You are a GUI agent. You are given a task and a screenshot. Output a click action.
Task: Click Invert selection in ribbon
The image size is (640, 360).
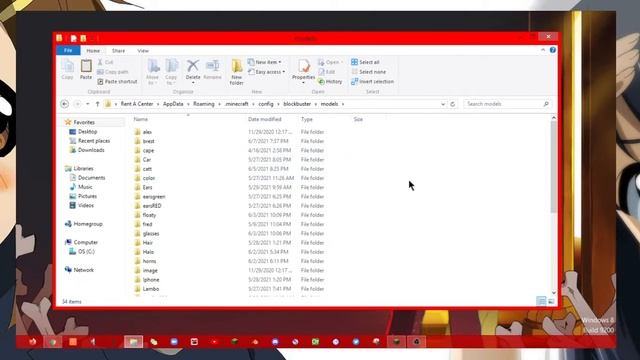pos(372,82)
